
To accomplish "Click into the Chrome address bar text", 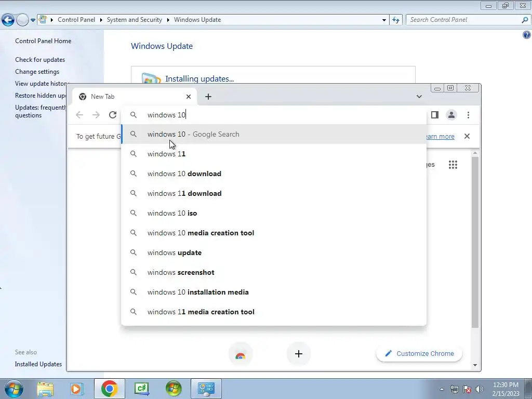I will tap(166, 115).
